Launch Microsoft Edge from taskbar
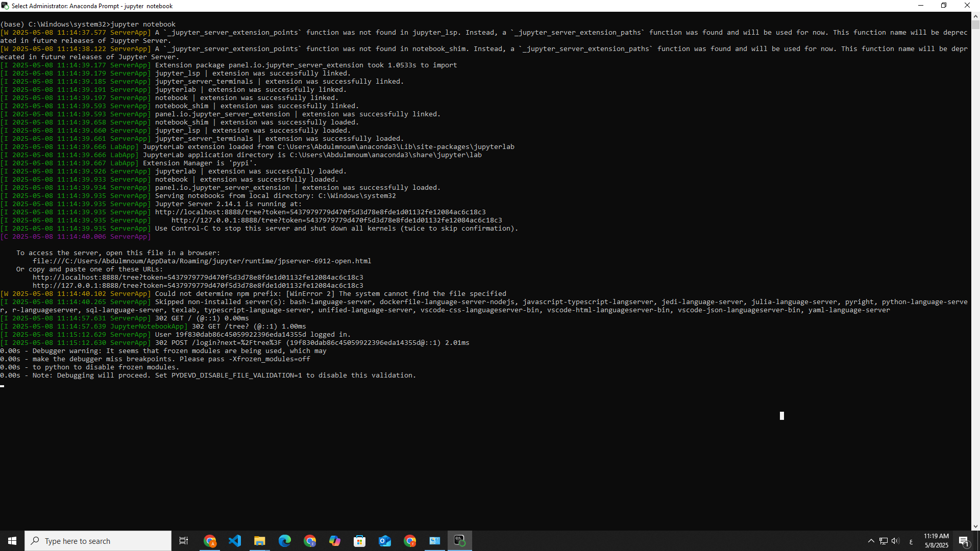 click(284, 541)
